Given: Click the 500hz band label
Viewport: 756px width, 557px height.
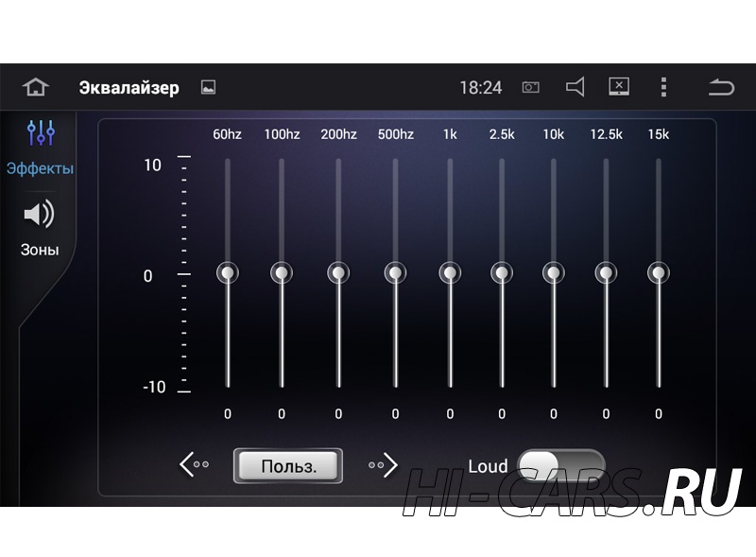Looking at the screenshot, I should [x=396, y=134].
